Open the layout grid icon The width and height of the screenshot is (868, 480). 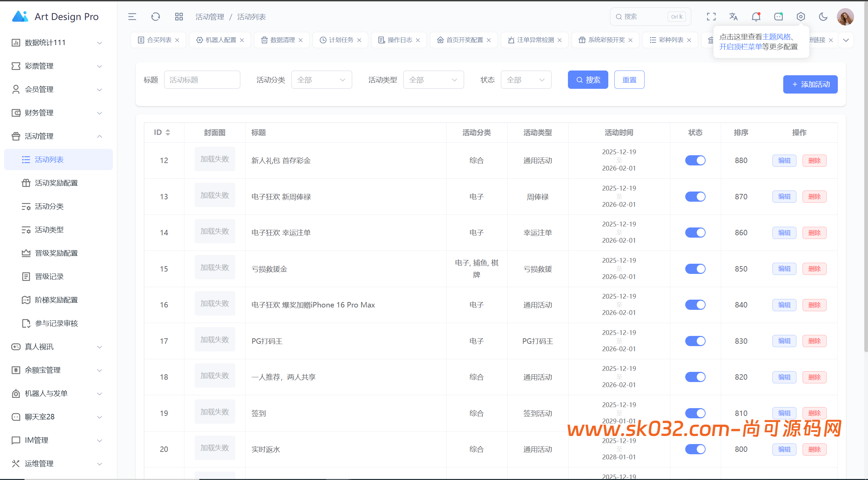tap(179, 16)
